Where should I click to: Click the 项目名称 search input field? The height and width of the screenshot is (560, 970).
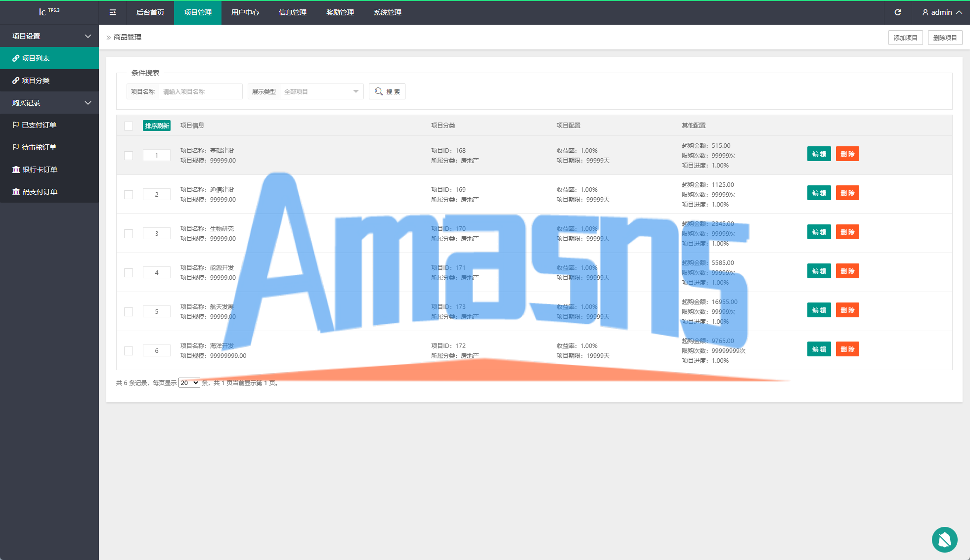200,91
